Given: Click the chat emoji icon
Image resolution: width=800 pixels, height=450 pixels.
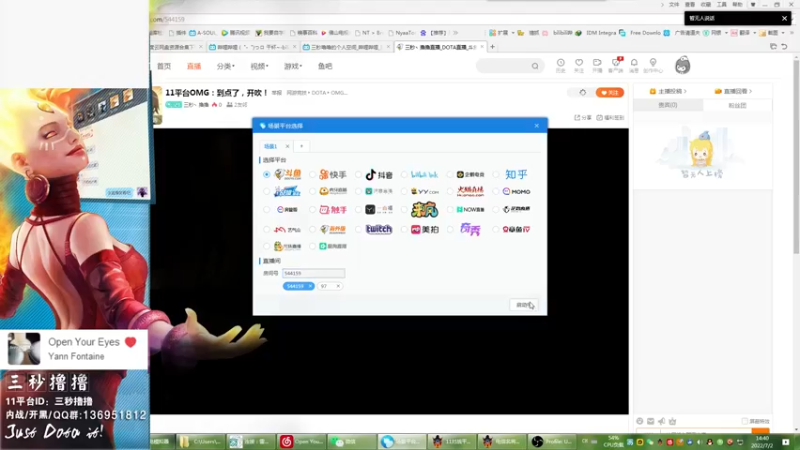Looking at the screenshot, I should [640, 421].
